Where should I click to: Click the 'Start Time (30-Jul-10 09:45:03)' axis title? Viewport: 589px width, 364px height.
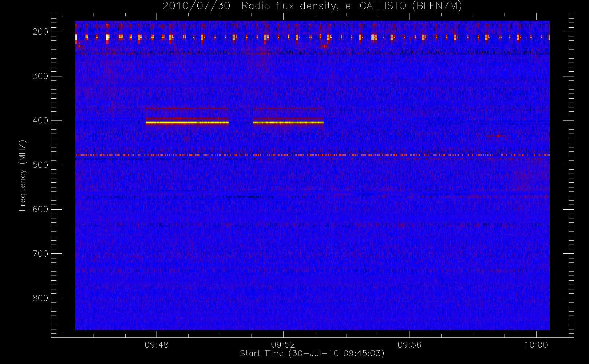(312, 353)
